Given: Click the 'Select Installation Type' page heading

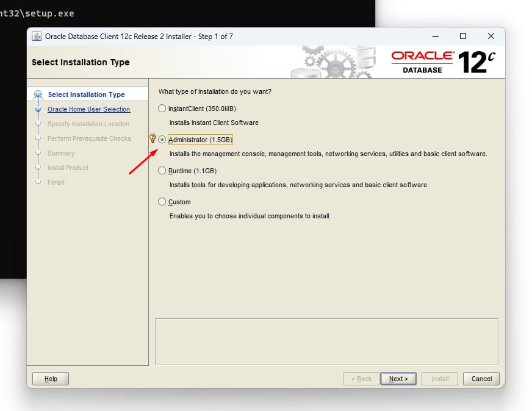Looking at the screenshot, I should point(81,62).
